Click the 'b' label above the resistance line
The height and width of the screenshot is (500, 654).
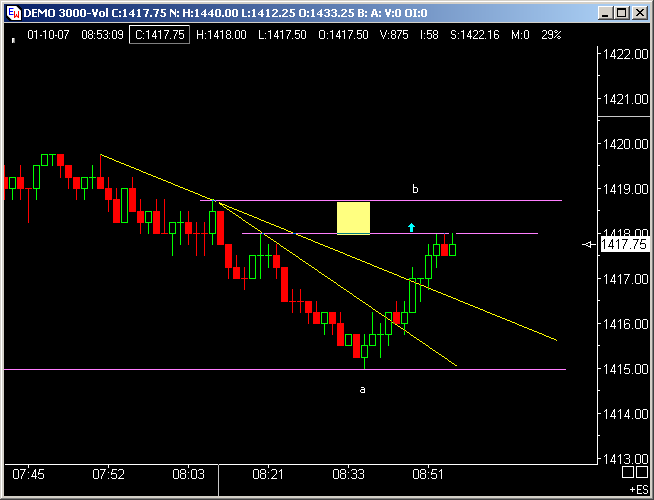tap(415, 189)
